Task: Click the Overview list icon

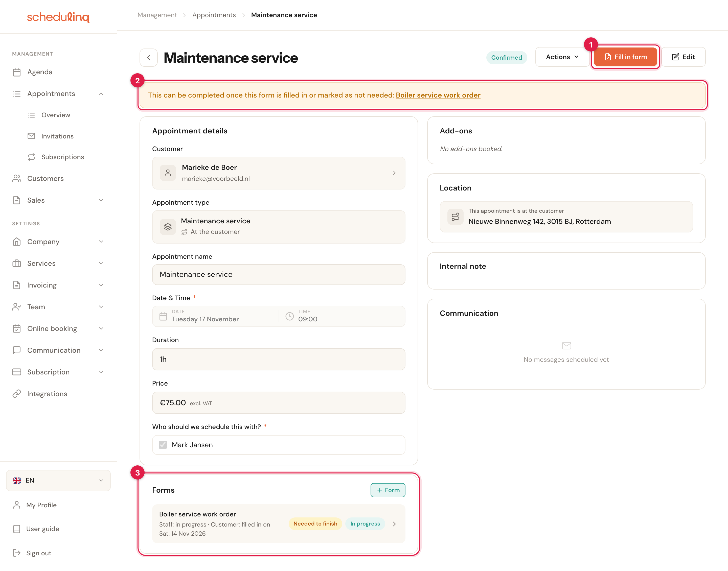Action: pyautogui.click(x=31, y=115)
